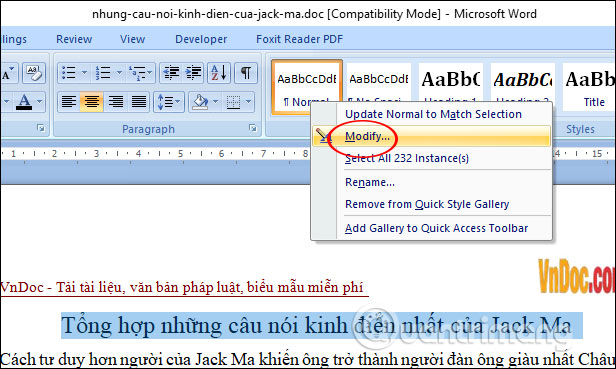Click the Shading paint bucket icon
The width and height of the screenshot is (616, 369).
point(200,102)
